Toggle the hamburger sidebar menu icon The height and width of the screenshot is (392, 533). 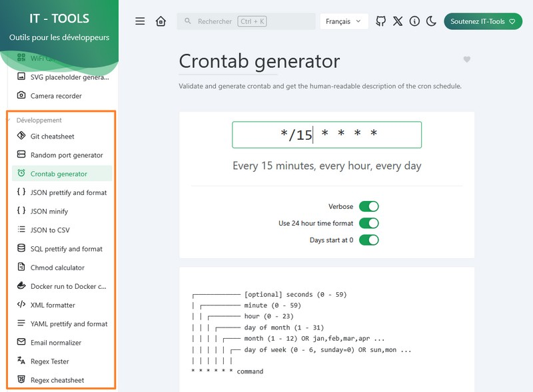coord(140,21)
